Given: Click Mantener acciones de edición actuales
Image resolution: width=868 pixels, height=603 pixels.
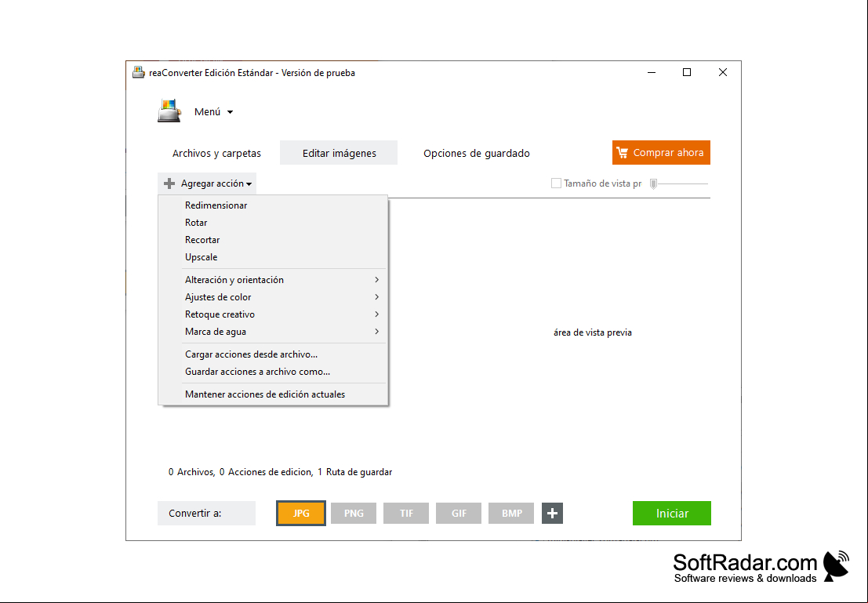Looking at the screenshot, I should coord(273,394).
